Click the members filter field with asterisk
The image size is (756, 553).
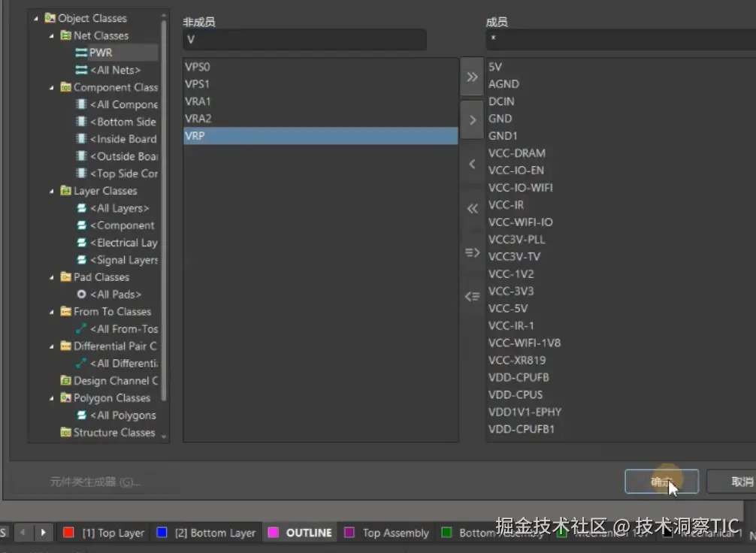click(621, 40)
